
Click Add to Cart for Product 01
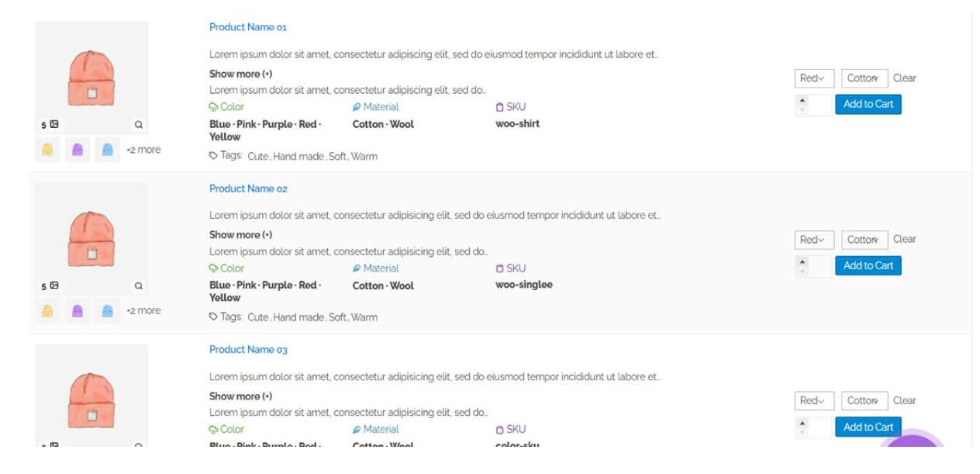click(x=868, y=104)
